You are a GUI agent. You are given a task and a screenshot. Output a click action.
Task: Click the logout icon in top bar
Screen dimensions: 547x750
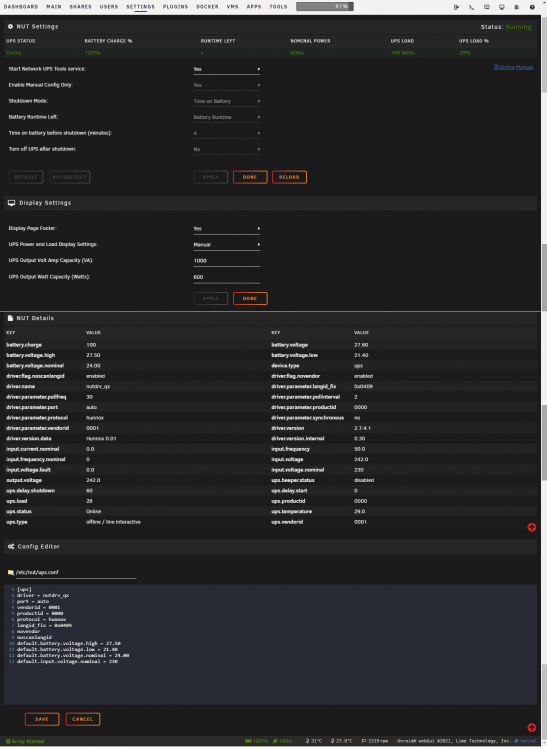pyautogui.click(x=456, y=7)
